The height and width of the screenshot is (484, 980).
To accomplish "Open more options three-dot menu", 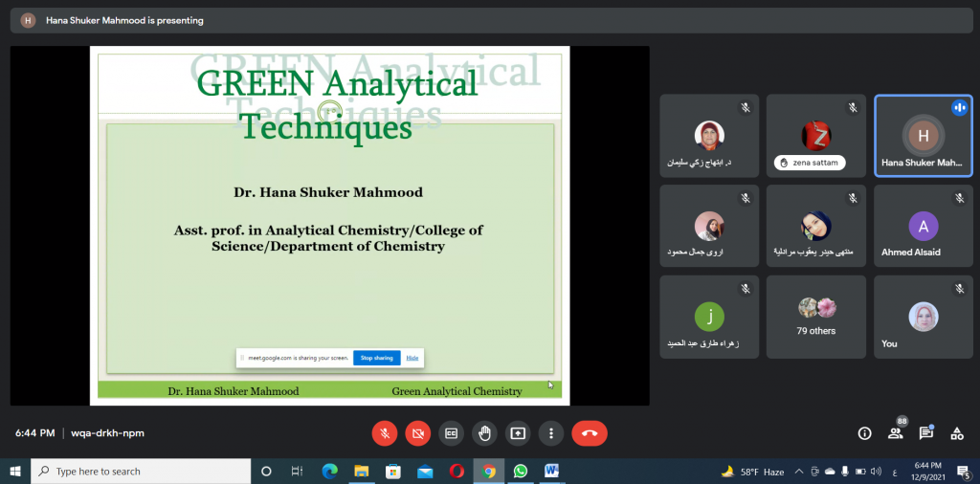I will (x=551, y=433).
